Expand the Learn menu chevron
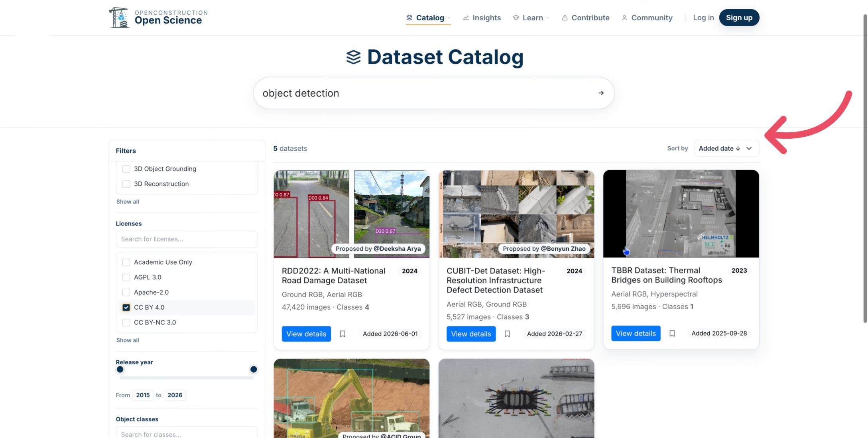Screen dimensions: 868x438 pos(547,18)
